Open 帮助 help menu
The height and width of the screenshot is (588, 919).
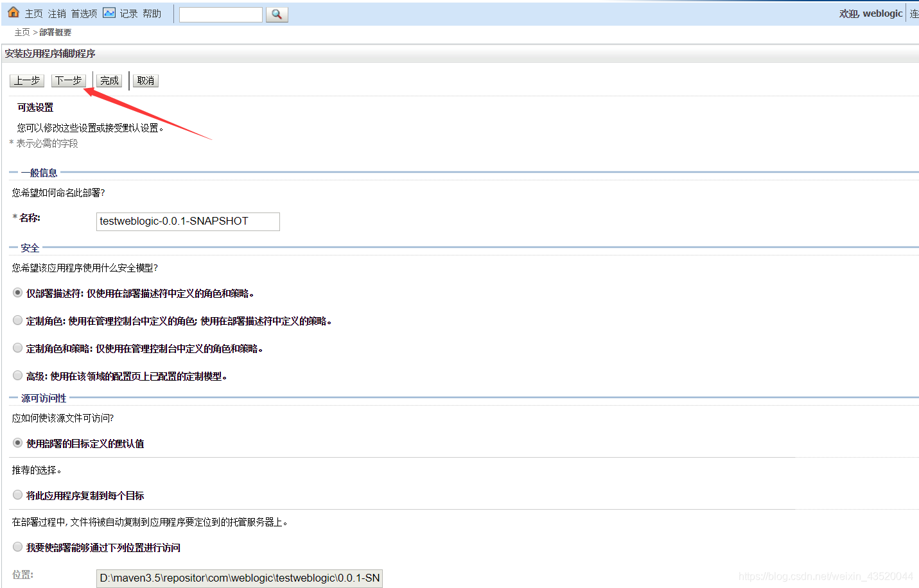tap(152, 13)
